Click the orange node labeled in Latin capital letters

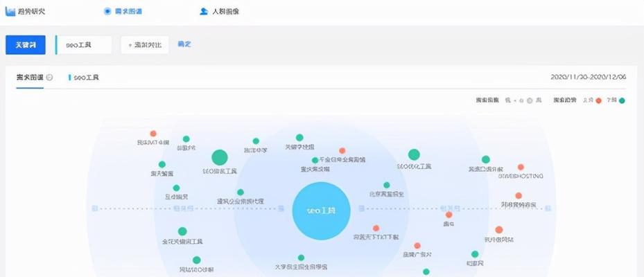tap(521, 167)
